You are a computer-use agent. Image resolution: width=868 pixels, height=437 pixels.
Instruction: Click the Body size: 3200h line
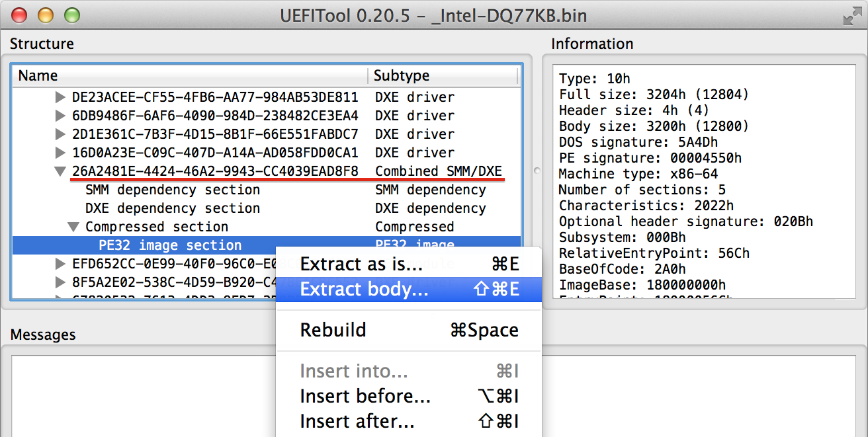[654, 126]
